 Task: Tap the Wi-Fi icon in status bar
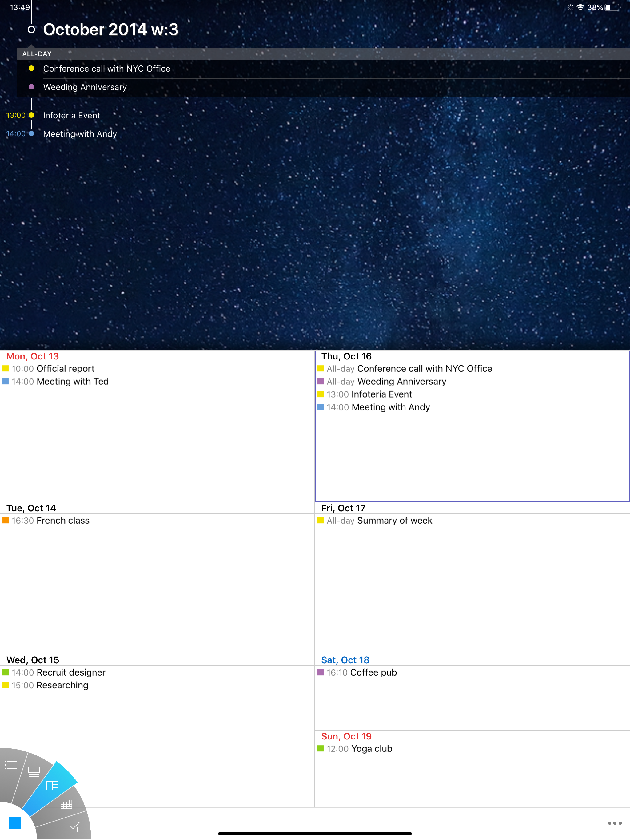[x=580, y=7]
